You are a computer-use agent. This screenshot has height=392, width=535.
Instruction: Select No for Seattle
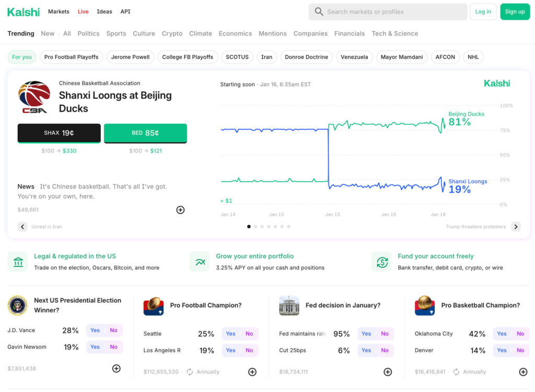pyautogui.click(x=249, y=334)
